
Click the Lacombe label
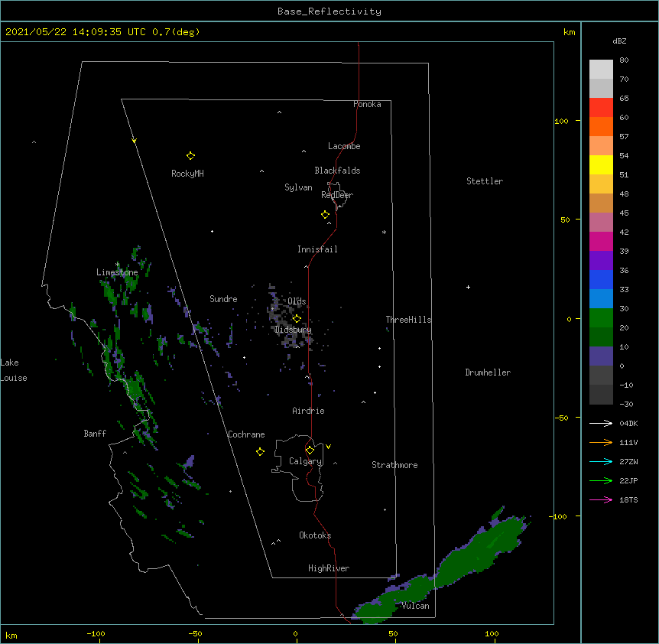(344, 146)
